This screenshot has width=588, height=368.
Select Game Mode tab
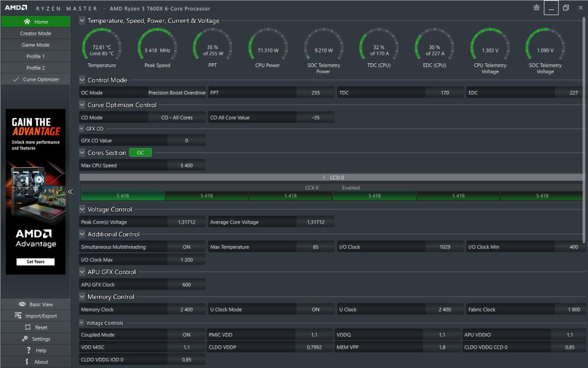35,45
